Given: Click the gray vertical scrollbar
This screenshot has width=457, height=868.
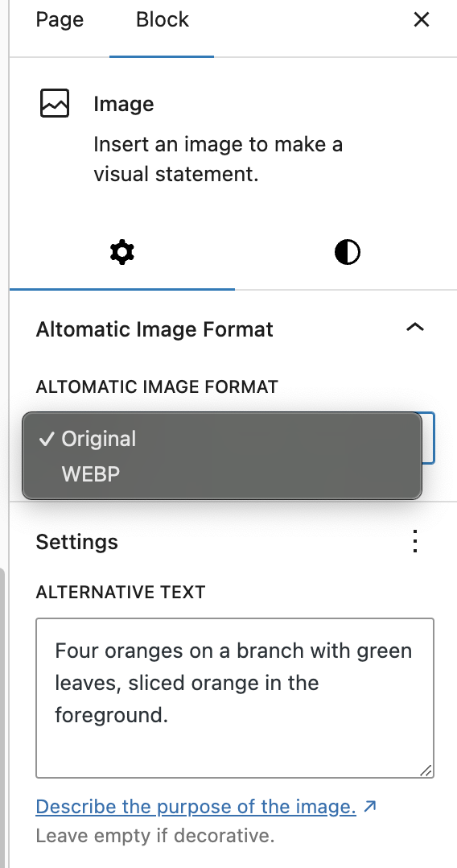Looking at the screenshot, I should click(2, 718).
